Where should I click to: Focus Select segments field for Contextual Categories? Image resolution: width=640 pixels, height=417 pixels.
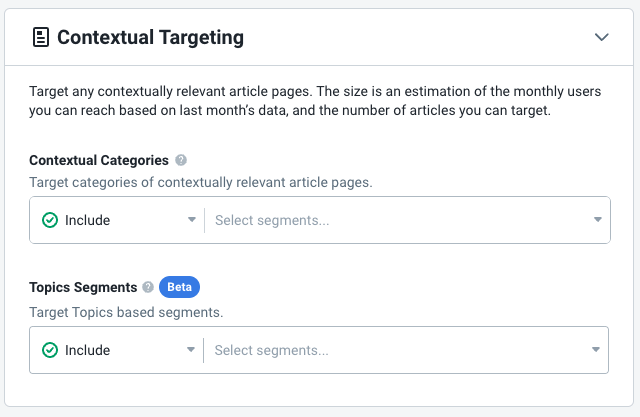coord(402,220)
